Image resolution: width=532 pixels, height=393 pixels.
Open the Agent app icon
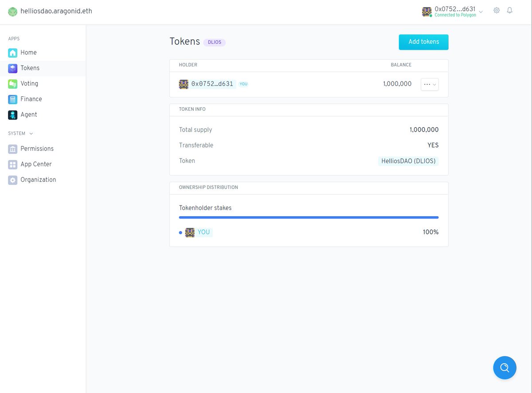click(12, 115)
